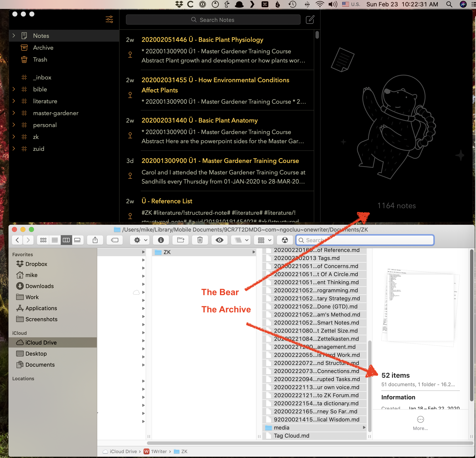Expand the zk tag chevron
The height and width of the screenshot is (458, 476).
tap(14, 137)
